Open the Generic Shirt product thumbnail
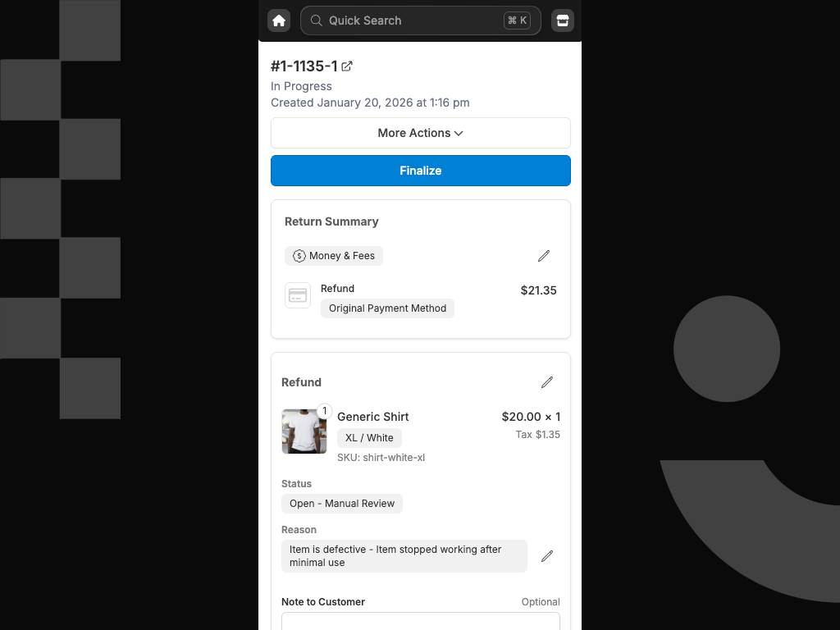 304,431
